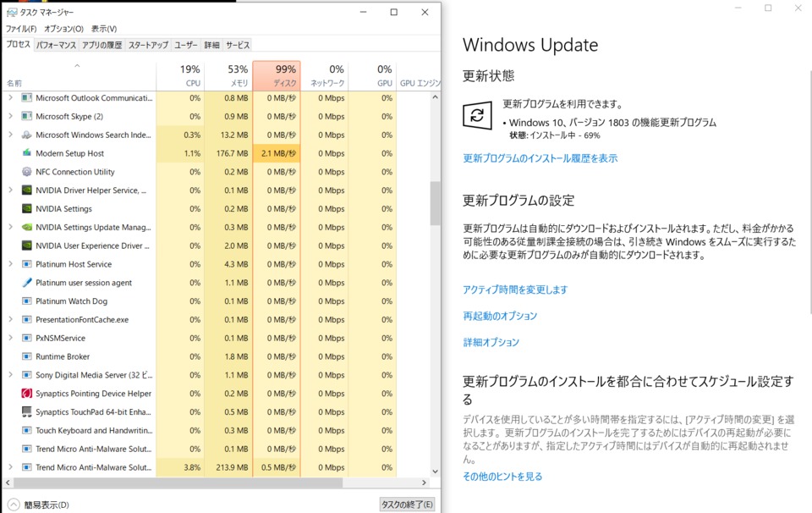The width and height of the screenshot is (812, 513).
Task: Click the 簡易表示 collapse arrow icon
Action: pos(14,505)
